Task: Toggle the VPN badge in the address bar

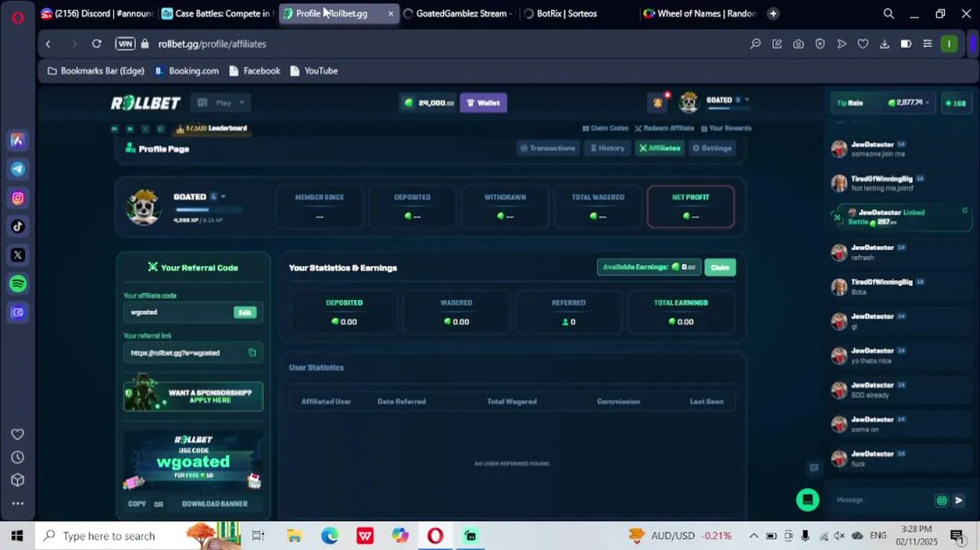Action: (125, 44)
